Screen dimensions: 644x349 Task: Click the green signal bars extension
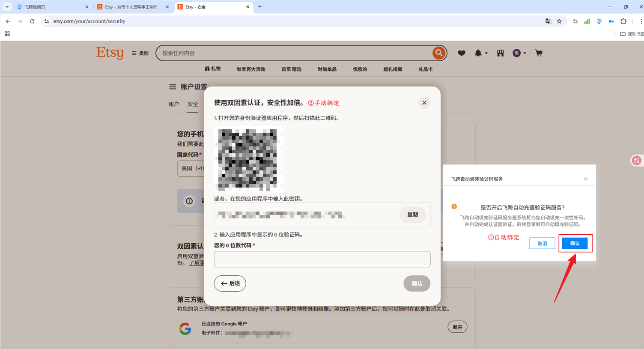click(587, 21)
